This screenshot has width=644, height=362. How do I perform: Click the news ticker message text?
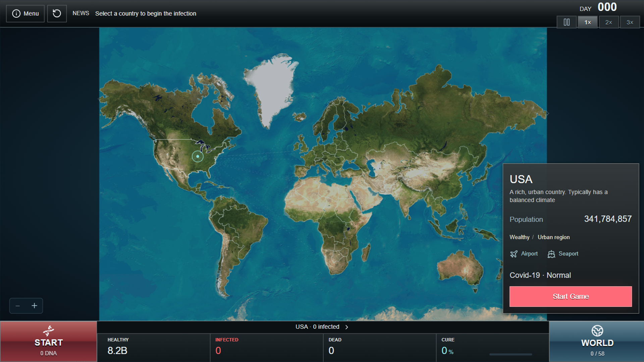tap(146, 13)
